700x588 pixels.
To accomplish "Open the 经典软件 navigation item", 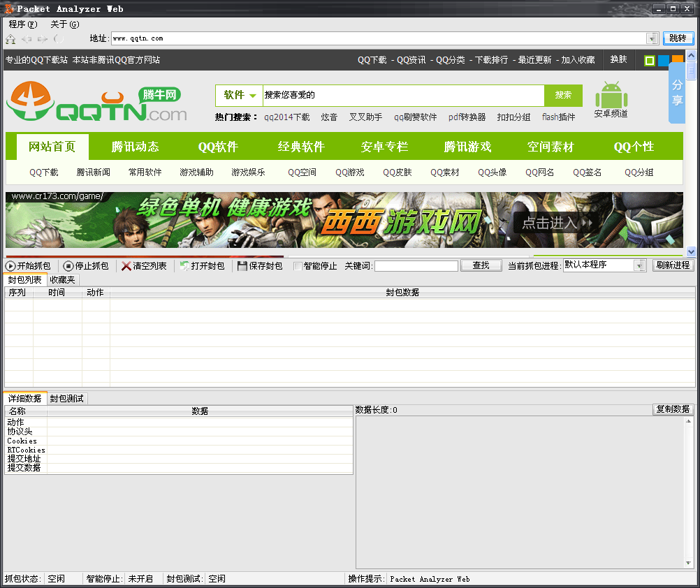I will pos(301,147).
